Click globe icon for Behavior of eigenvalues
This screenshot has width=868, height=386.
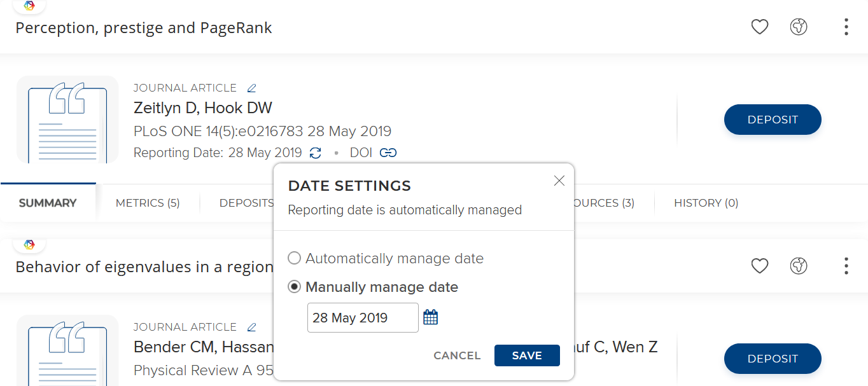[x=799, y=266]
